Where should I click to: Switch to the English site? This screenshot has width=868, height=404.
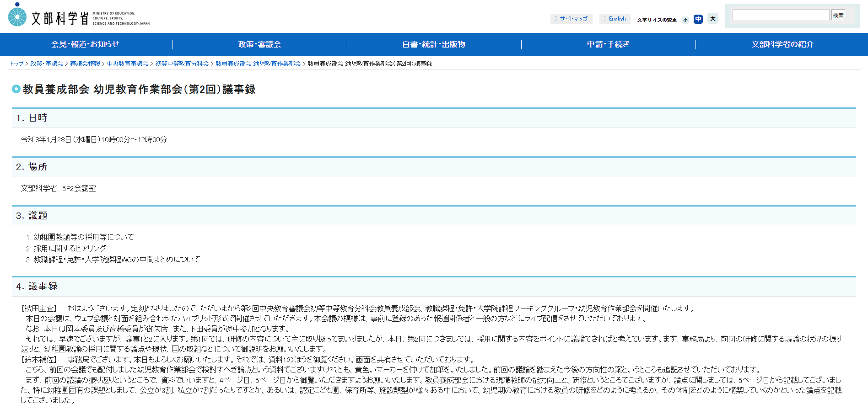point(615,19)
